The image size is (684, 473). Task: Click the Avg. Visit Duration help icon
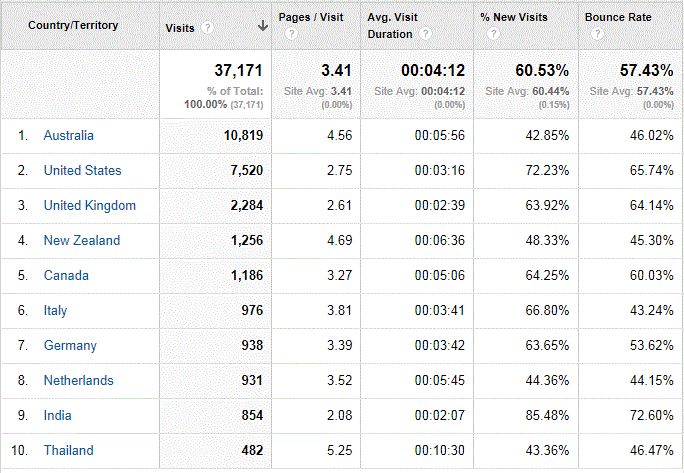426,33
